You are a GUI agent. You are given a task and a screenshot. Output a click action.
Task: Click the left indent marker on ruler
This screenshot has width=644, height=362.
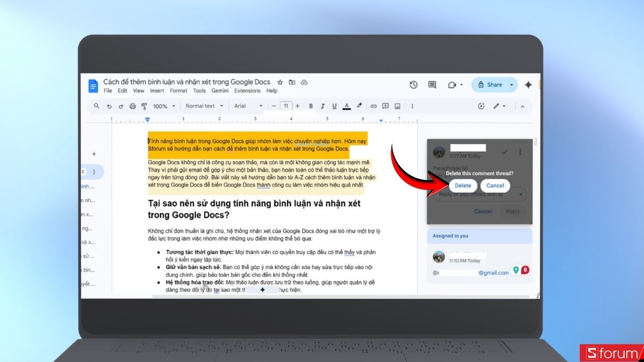[x=147, y=121]
